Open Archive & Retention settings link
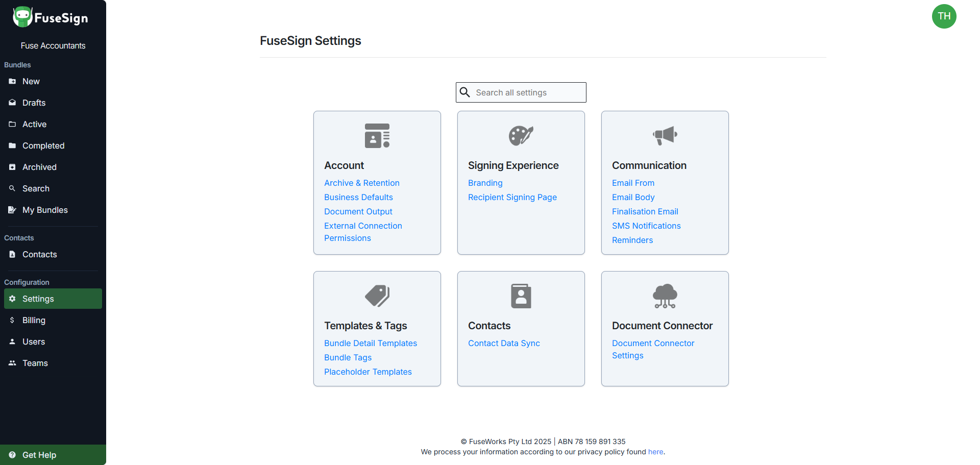Viewport: 980px width, 465px height. (361, 183)
